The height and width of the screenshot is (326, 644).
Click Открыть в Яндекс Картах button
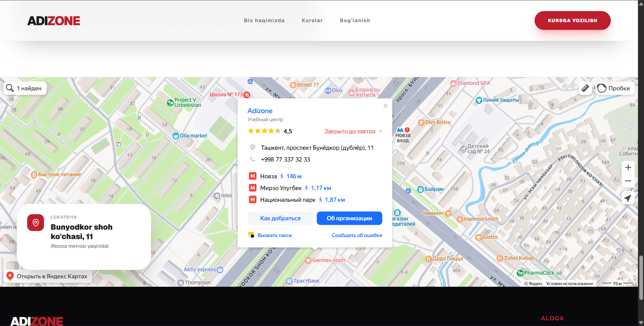click(48, 276)
